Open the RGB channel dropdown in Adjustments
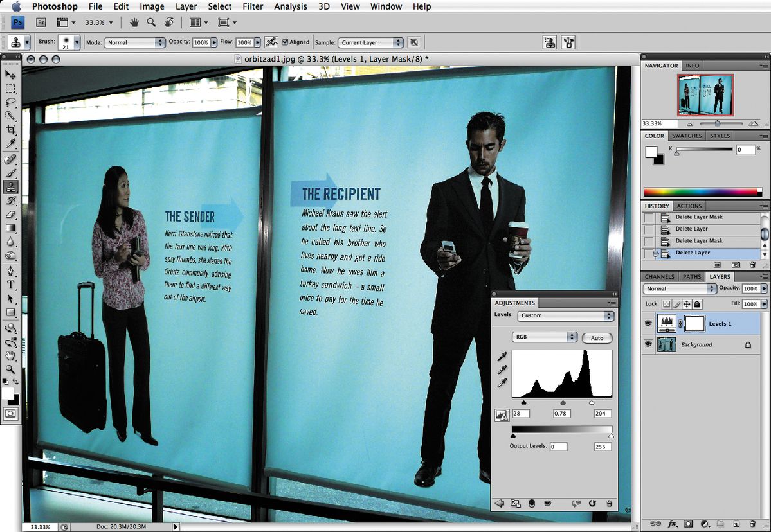 pos(544,337)
